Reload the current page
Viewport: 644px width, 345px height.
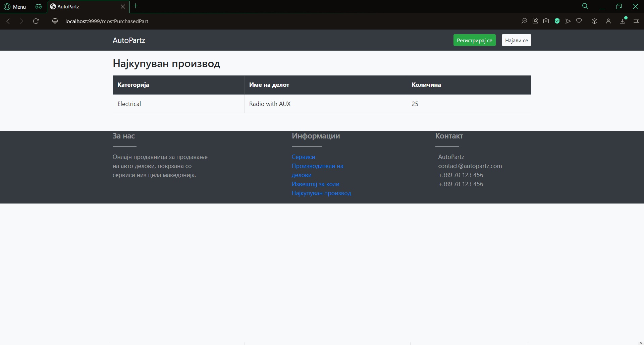click(36, 21)
